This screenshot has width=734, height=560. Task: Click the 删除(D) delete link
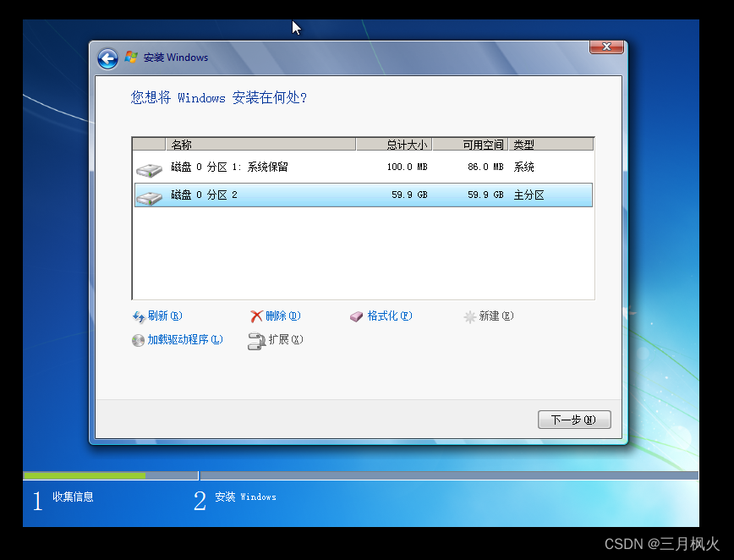coord(282,316)
